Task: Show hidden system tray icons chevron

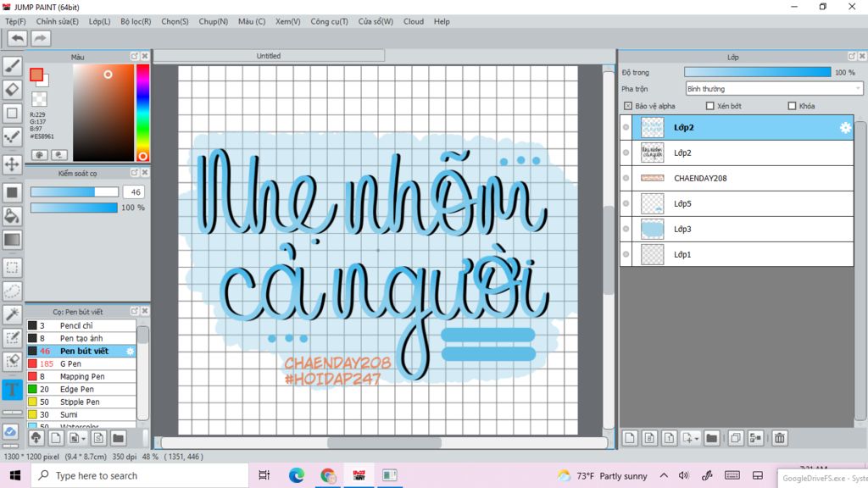Action: tap(664, 476)
